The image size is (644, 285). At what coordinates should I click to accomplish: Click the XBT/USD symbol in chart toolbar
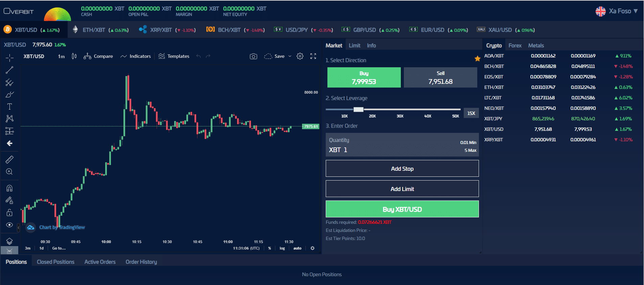click(34, 56)
